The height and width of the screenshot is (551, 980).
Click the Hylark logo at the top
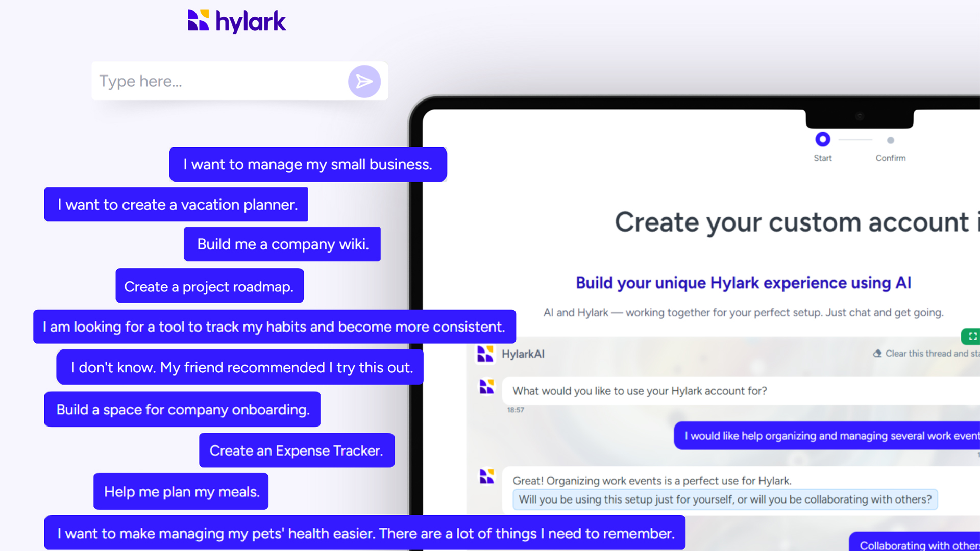pos(237,20)
